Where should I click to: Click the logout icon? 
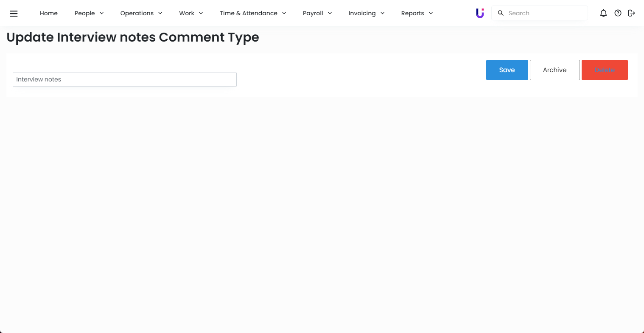click(x=631, y=13)
